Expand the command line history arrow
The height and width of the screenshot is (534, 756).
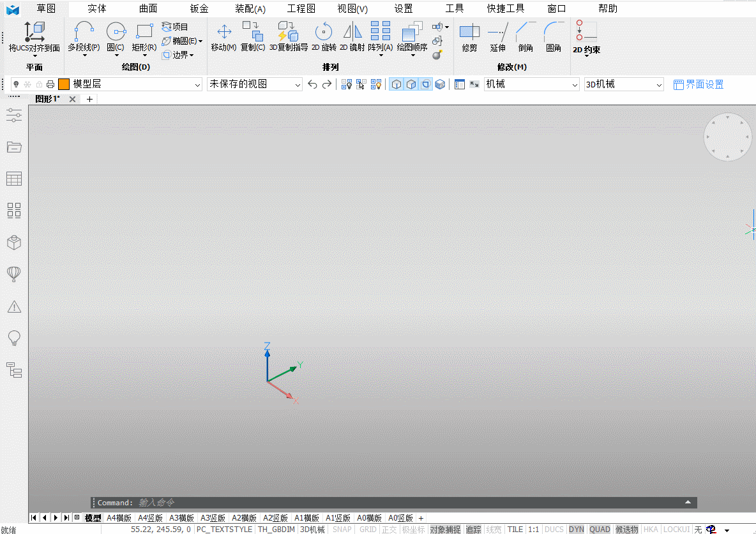(688, 502)
